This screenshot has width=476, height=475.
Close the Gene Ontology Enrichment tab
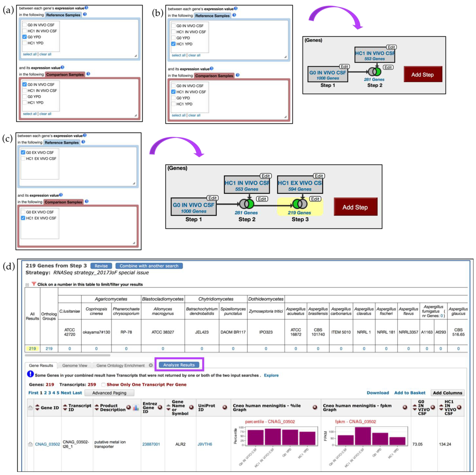click(x=151, y=365)
